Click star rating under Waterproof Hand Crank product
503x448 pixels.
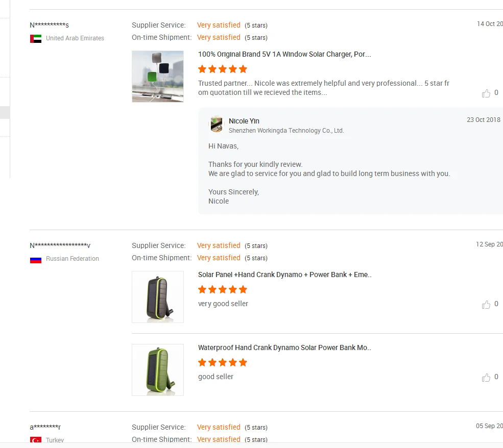(x=222, y=362)
